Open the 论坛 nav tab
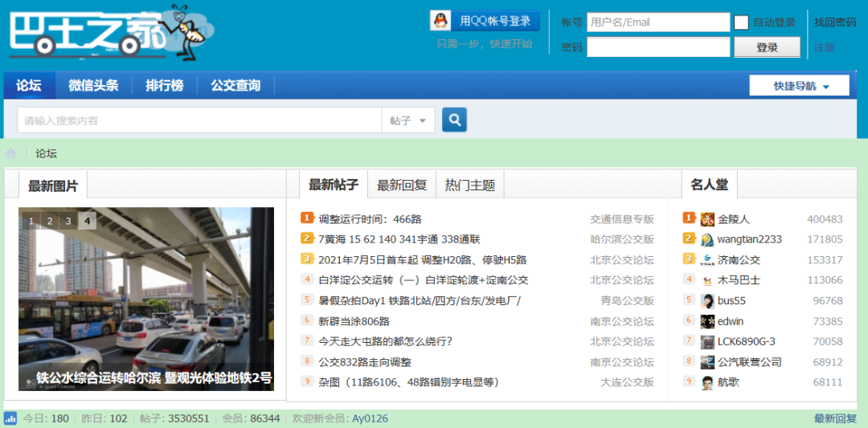The height and width of the screenshot is (428, 868). point(29,86)
